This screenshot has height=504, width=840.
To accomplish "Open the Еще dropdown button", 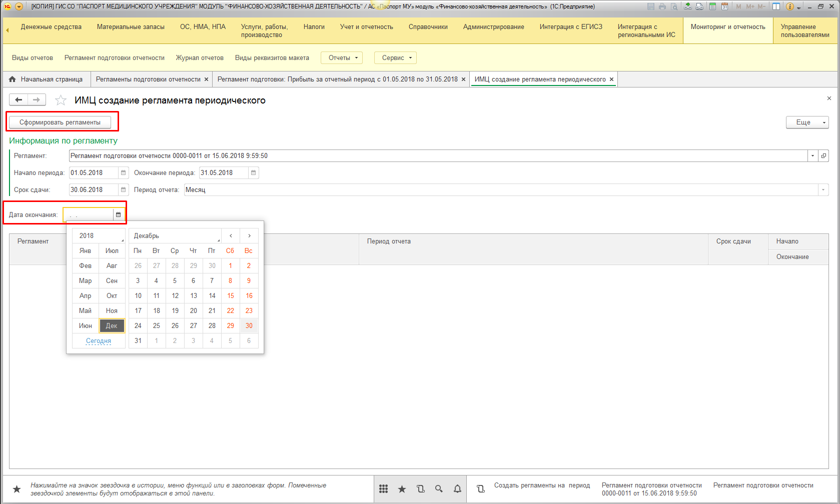I will 807,122.
